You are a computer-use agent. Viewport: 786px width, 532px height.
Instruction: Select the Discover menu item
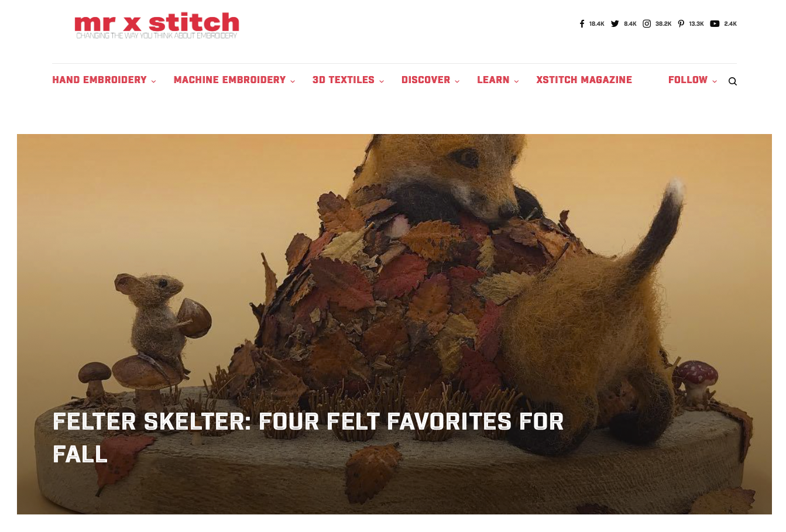[425, 80]
